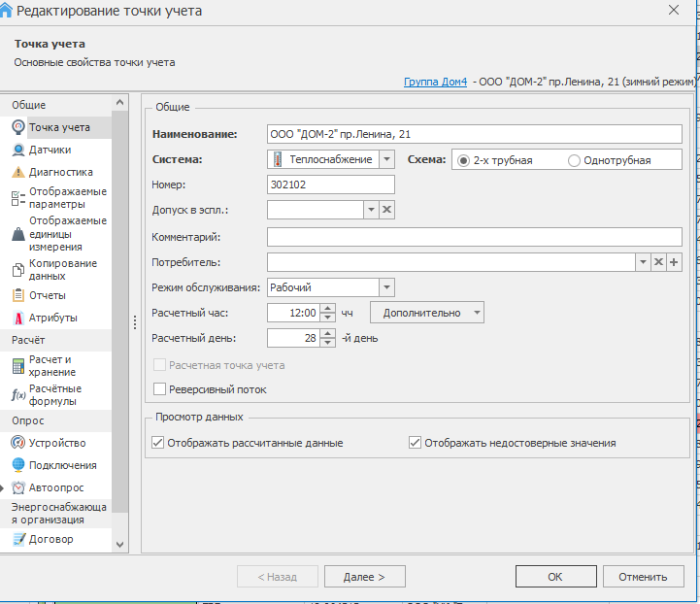Open Подключения section in sidebar
Screen dimensions: 700x604
pos(62,465)
